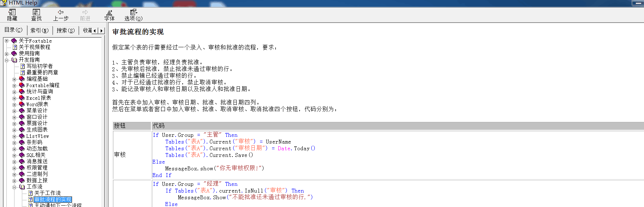
Task: Click the book icon next to 动态加载
Action: 22,149
